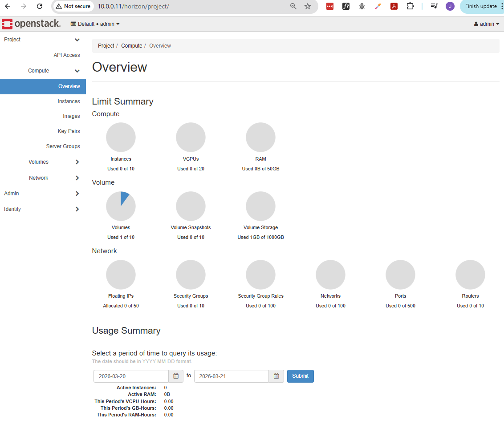Open Key Pairs in sidebar
The image size is (504, 424).
[69, 131]
